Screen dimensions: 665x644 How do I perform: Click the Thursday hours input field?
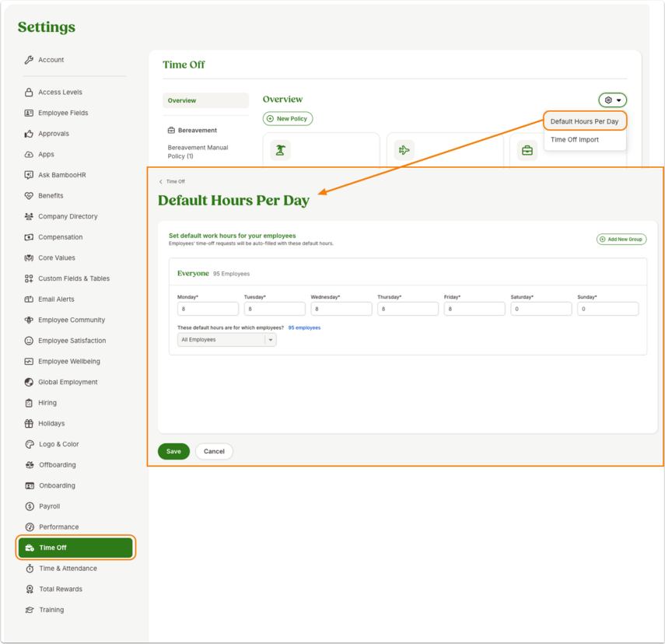(408, 309)
